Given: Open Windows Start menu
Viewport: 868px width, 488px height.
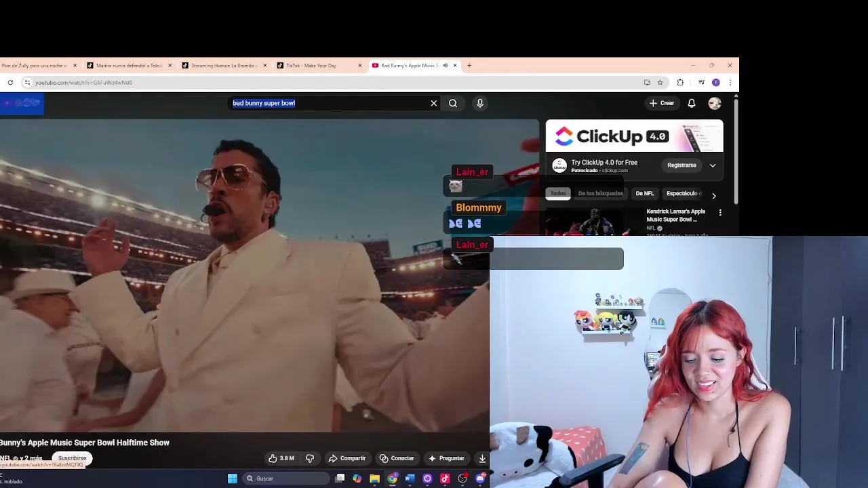Looking at the screenshot, I should coord(233,479).
